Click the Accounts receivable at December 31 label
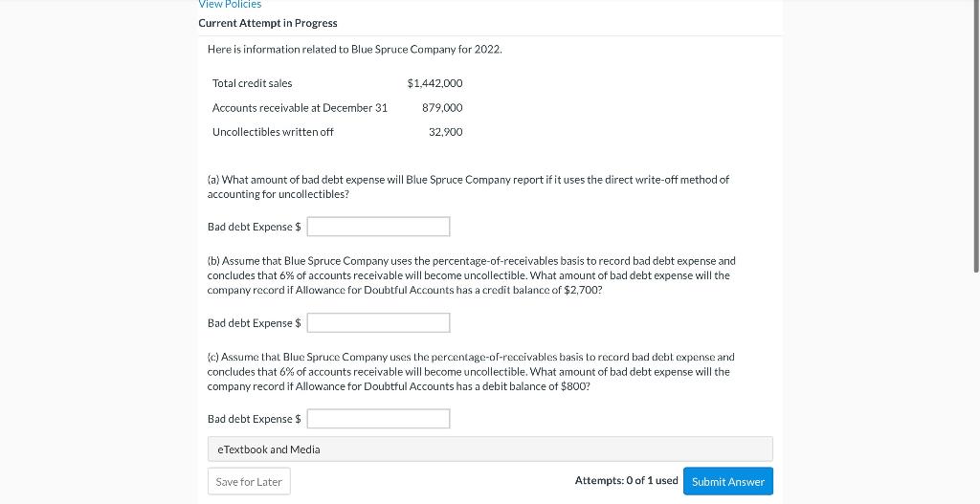The image size is (980, 504). 300,108
